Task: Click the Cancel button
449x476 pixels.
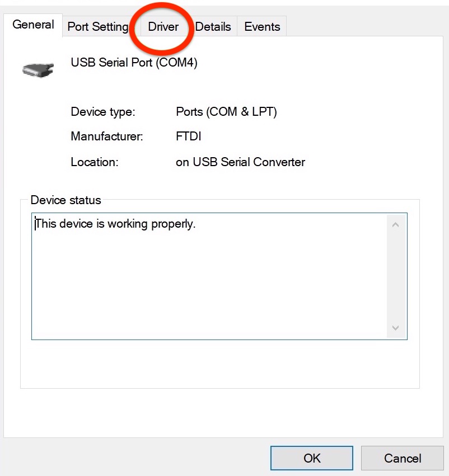Action: tap(402, 458)
